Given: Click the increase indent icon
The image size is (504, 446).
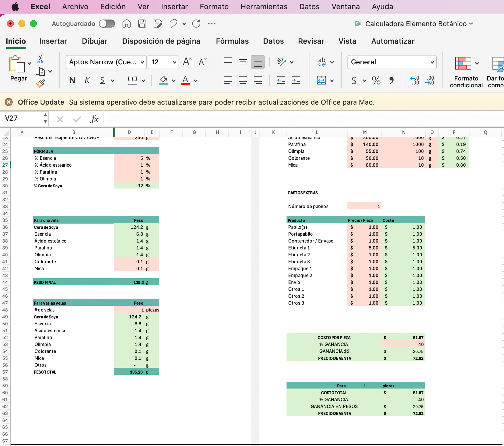Looking at the screenshot, I should (x=296, y=80).
